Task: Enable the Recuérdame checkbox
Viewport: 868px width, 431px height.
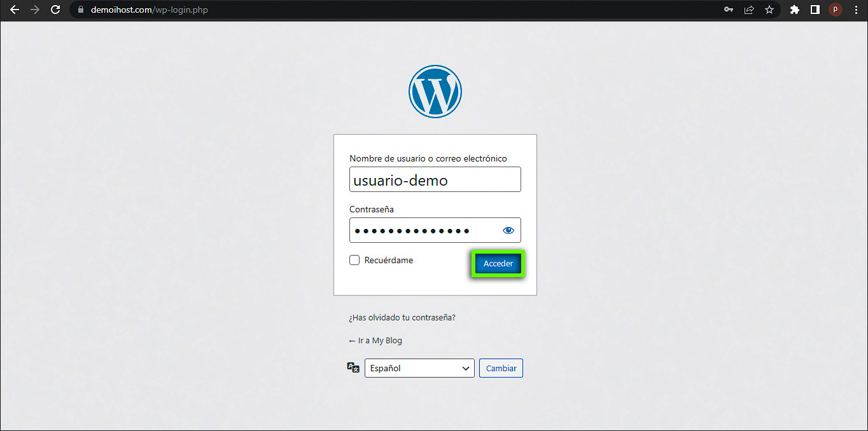Action: tap(354, 260)
